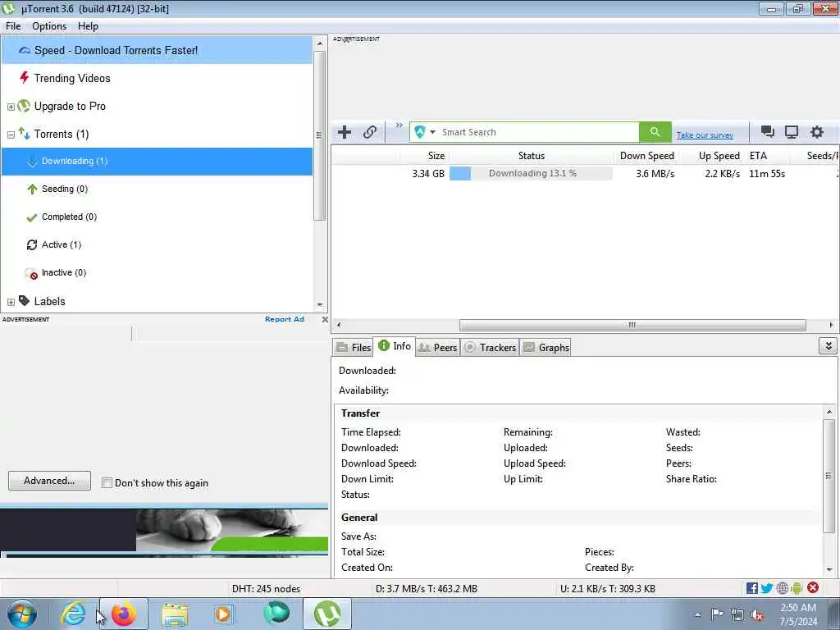Open the Facebook icon in status bar

(x=751, y=588)
